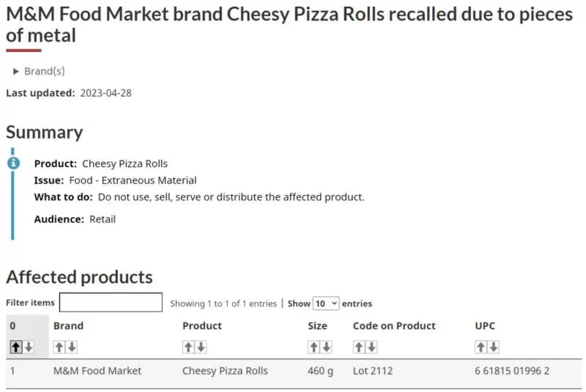The width and height of the screenshot is (586, 392).
Task: Focus the Filter items text field
Action: coord(111,303)
